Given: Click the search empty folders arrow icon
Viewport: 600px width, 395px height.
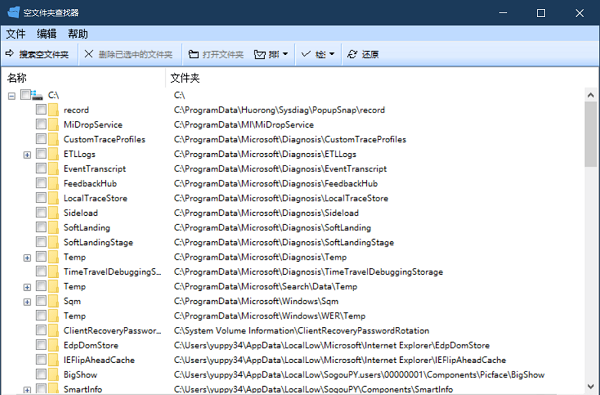Looking at the screenshot, I should pyautogui.click(x=10, y=54).
